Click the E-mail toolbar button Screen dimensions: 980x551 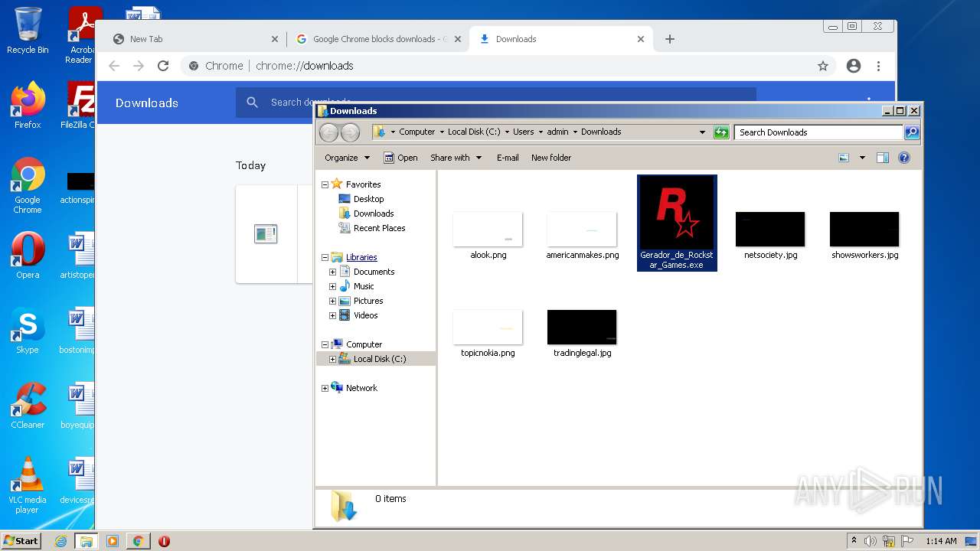coord(508,158)
